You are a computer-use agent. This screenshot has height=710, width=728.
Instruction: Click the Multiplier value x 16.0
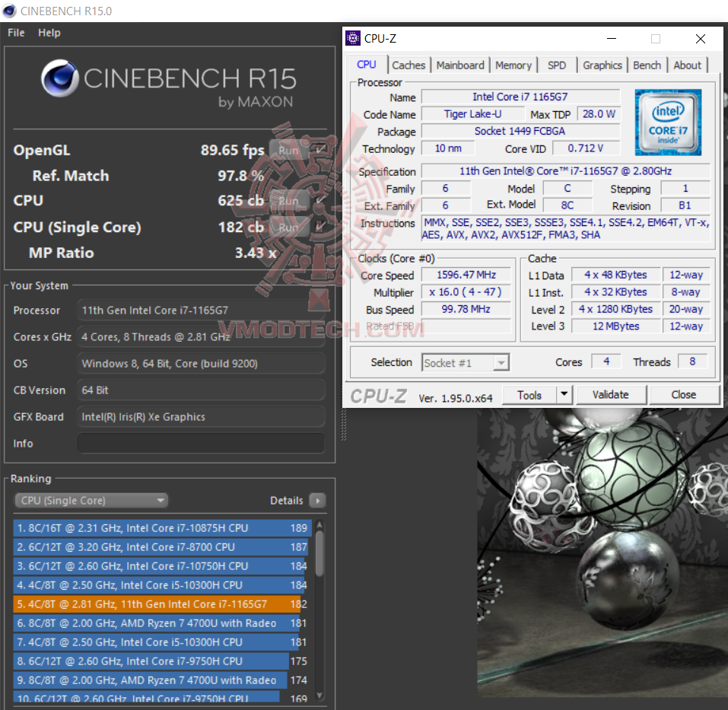466,292
